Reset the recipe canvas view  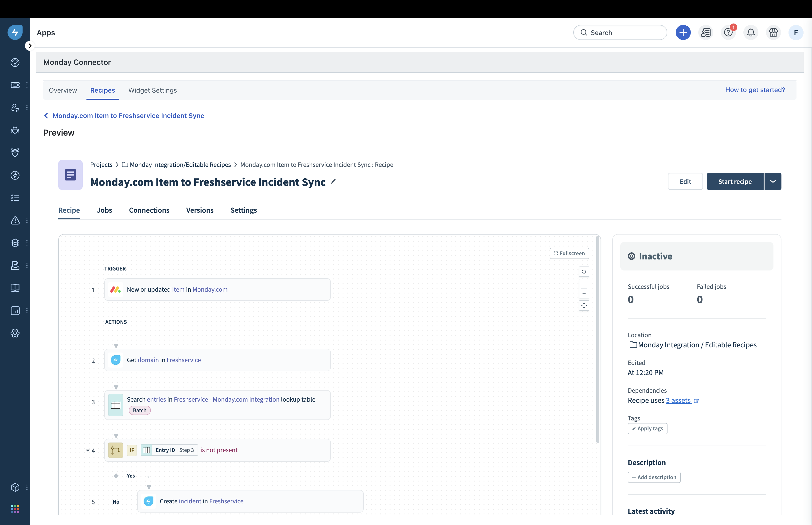point(584,272)
